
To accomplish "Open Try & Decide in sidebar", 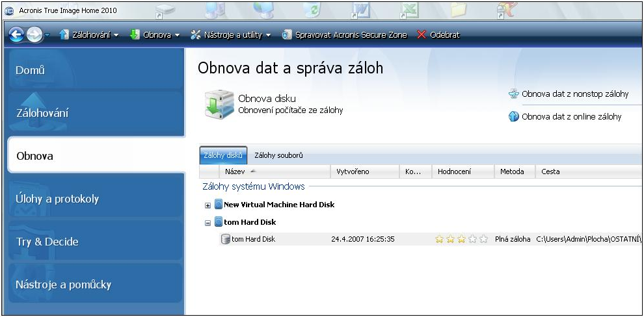I will 95,242.
